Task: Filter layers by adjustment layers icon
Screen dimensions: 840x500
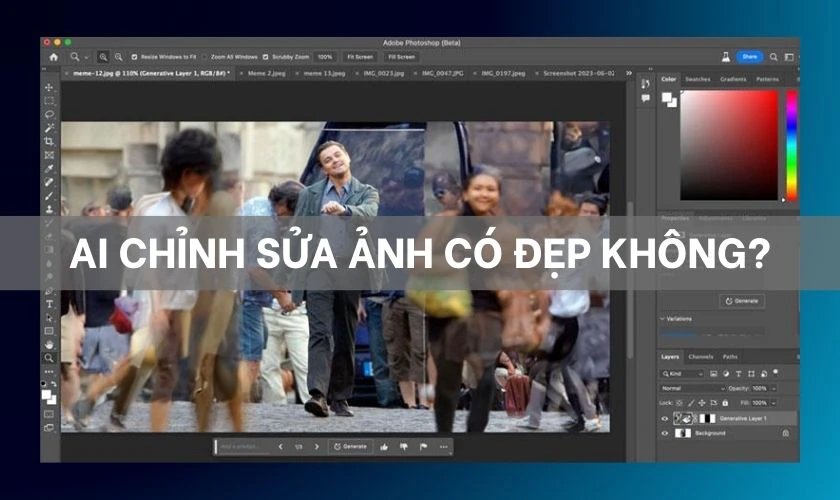Action: pyautogui.click(x=726, y=374)
